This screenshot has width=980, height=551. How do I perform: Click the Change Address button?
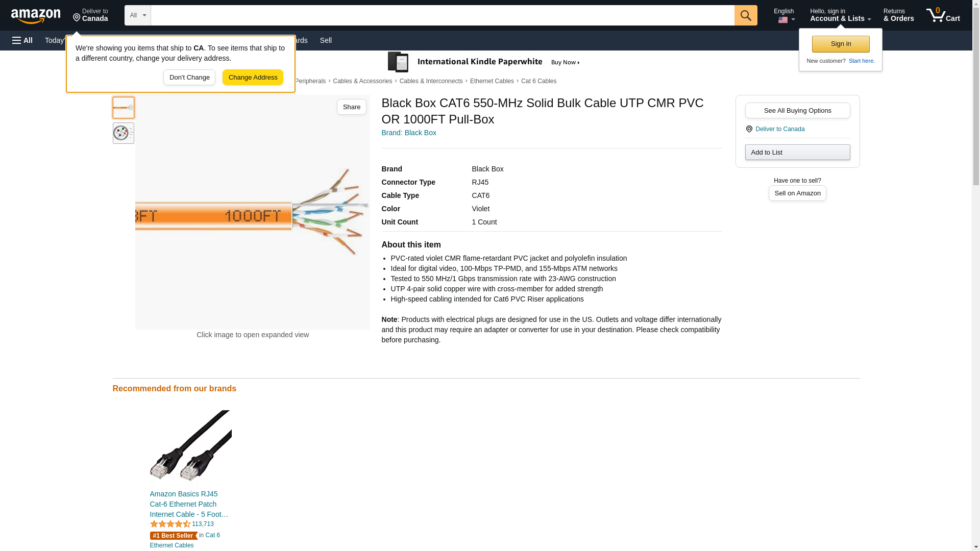[253, 78]
